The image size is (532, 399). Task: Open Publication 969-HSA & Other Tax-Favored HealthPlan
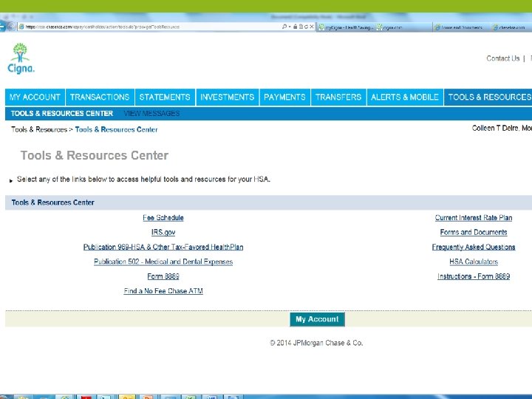pyautogui.click(x=163, y=247)
